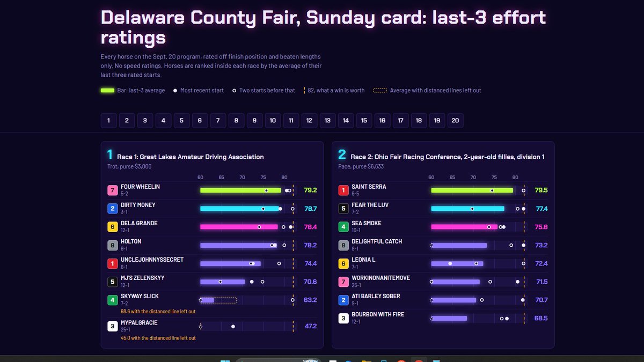
Task: Click Dirty Money's blue number 2 badge
Action: click(x=112, y=209)
